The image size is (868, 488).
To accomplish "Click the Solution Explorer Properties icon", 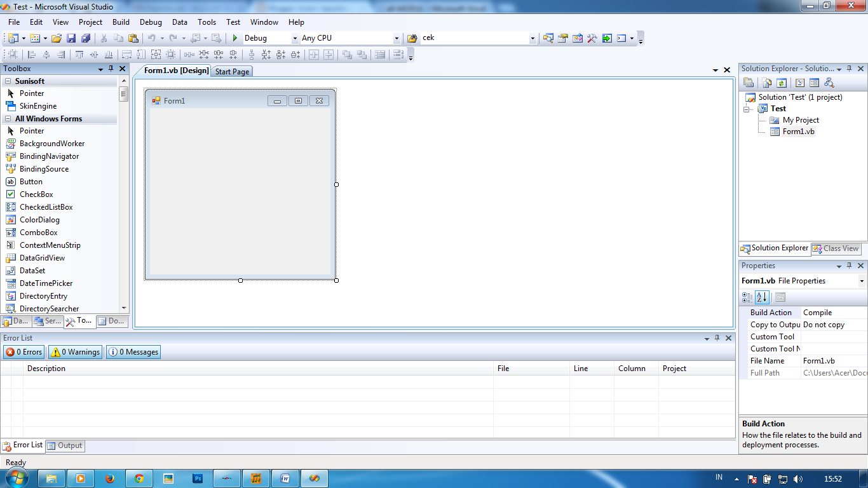I will [x=749, y=83].
